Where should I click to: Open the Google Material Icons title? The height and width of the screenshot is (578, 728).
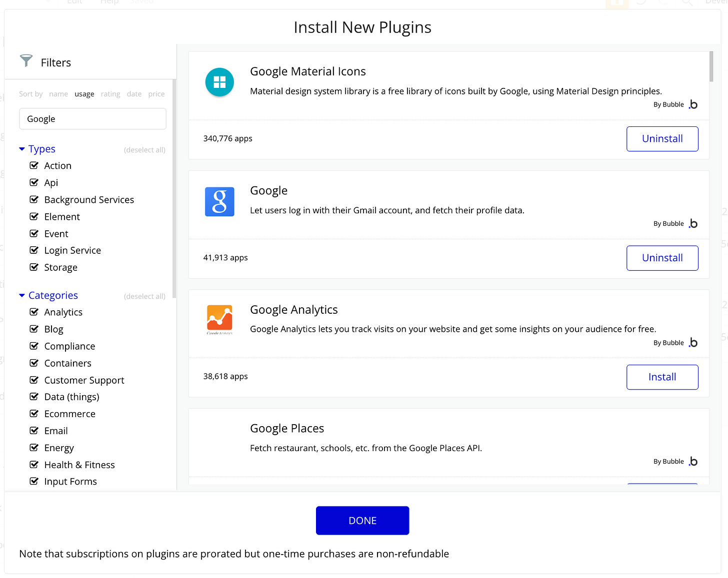[308, 71]
